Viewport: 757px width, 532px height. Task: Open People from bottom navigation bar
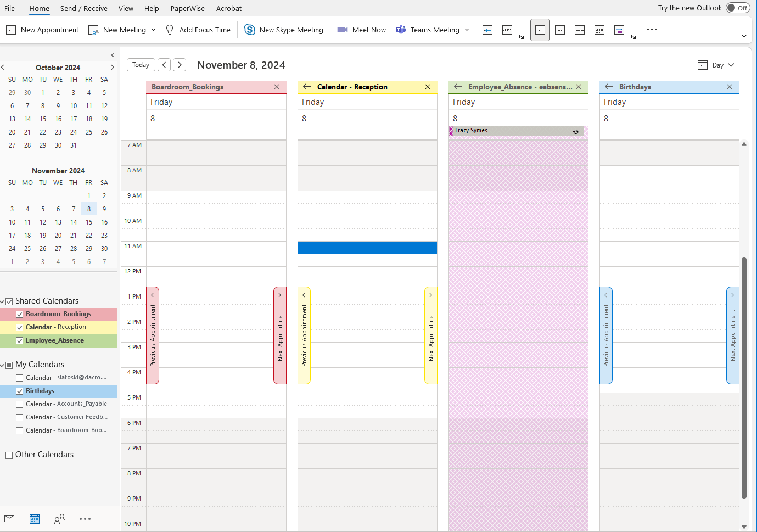click(59, 519)
